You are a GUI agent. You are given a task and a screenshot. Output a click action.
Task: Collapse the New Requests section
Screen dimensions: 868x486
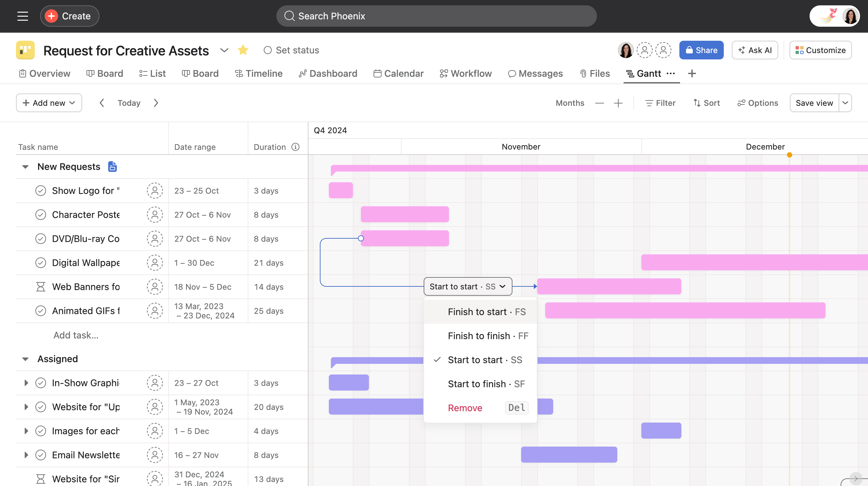tap(24, 166)
